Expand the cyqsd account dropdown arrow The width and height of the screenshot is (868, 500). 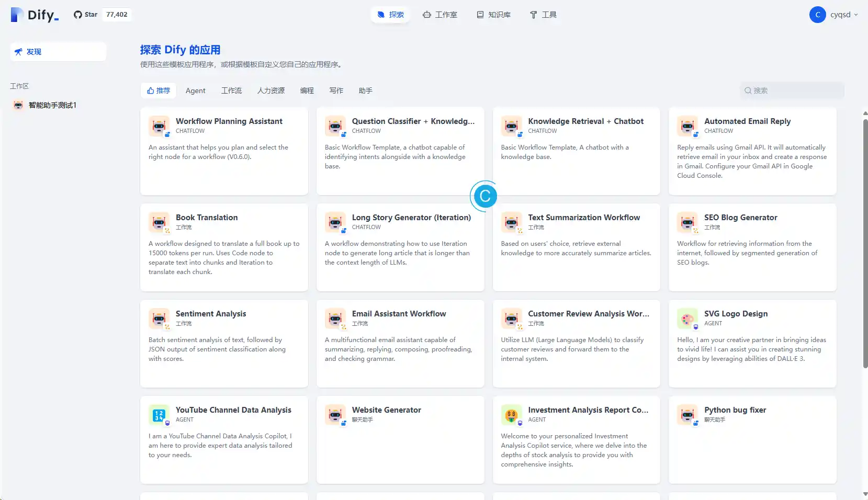(856, 15)
